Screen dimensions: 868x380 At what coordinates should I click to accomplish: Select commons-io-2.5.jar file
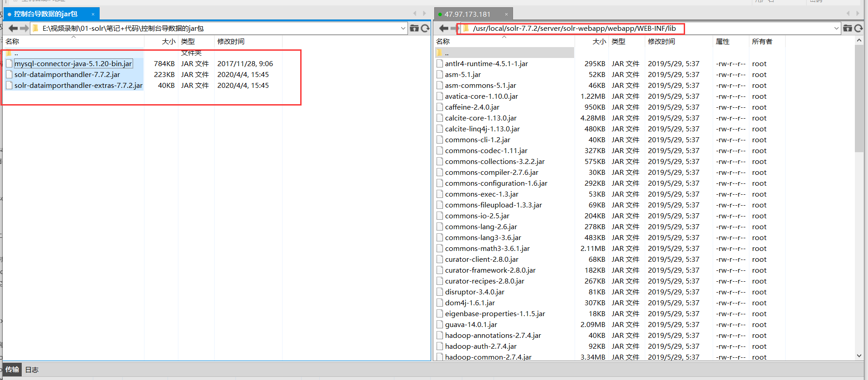(477, 216)
